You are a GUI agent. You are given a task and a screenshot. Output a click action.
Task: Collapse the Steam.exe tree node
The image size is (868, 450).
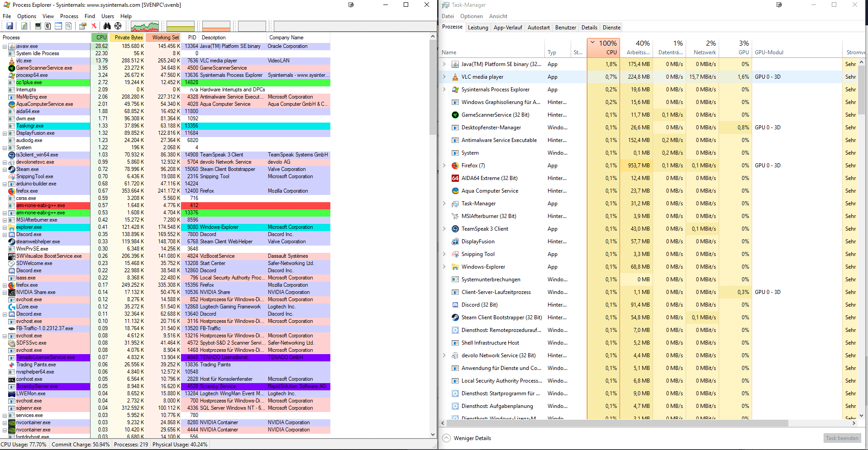pos(5,170)
